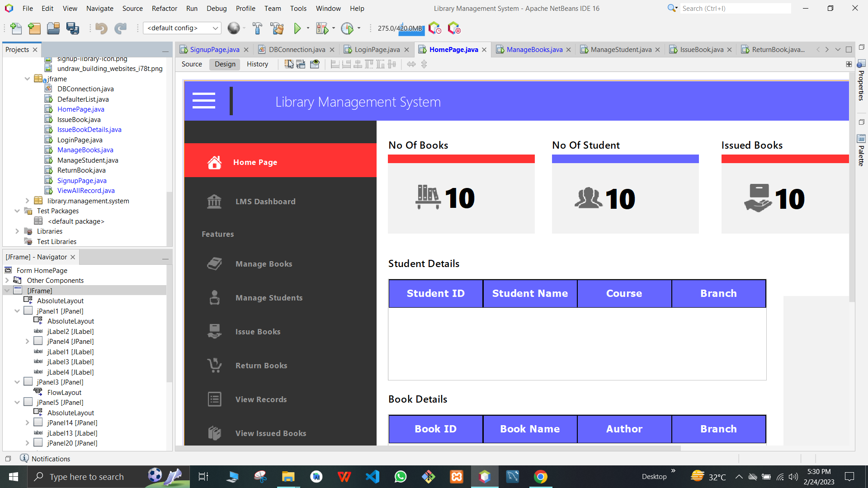
Task: Run the project with green play icon
Action: point(297,28)
